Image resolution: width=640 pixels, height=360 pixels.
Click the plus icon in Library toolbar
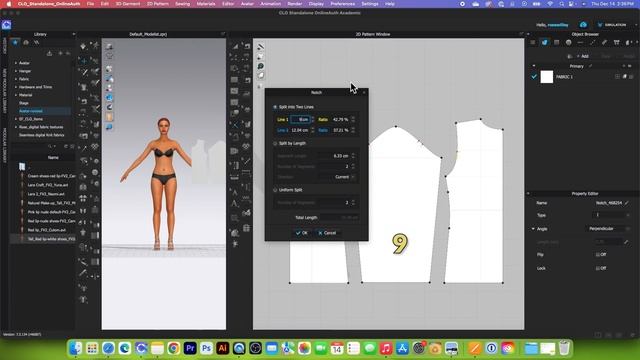tap(60, 53)
